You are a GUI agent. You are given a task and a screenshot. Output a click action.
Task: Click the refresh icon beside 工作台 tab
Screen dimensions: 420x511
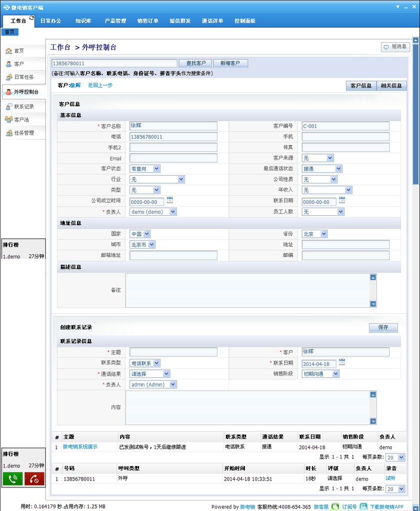click(x=31, y=18)
